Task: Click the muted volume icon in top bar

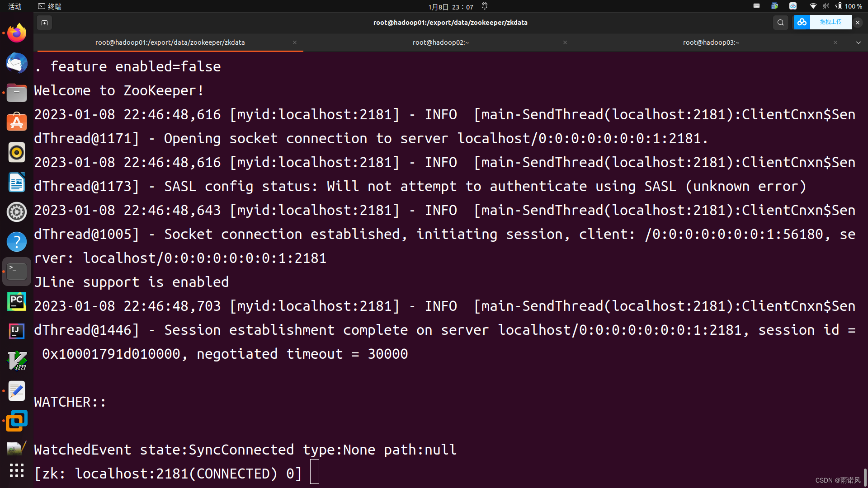Action: click(826, 6)
